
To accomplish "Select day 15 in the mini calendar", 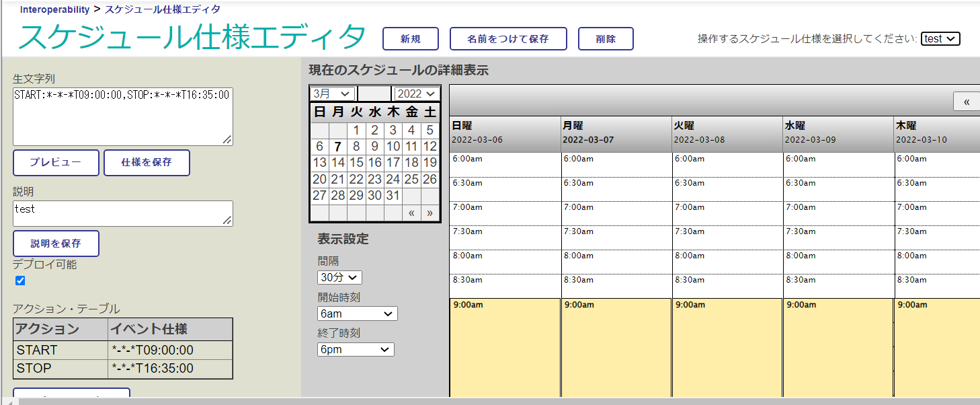I will coord(356,162).
